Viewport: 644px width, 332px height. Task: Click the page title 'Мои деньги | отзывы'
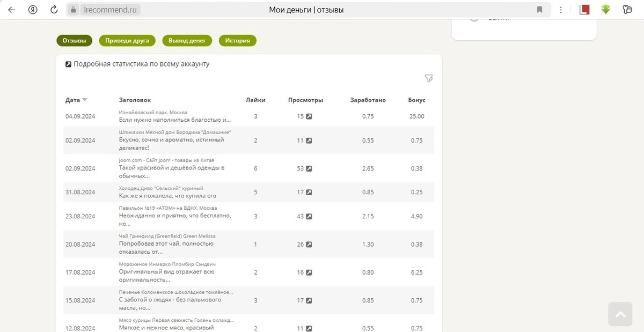click(306, 10)
